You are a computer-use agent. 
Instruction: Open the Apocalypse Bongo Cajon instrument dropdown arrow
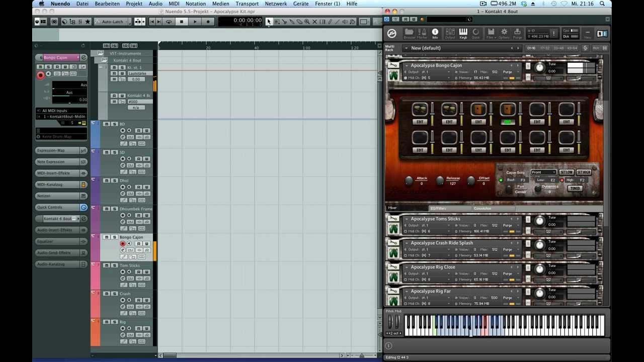pos(407,65)
